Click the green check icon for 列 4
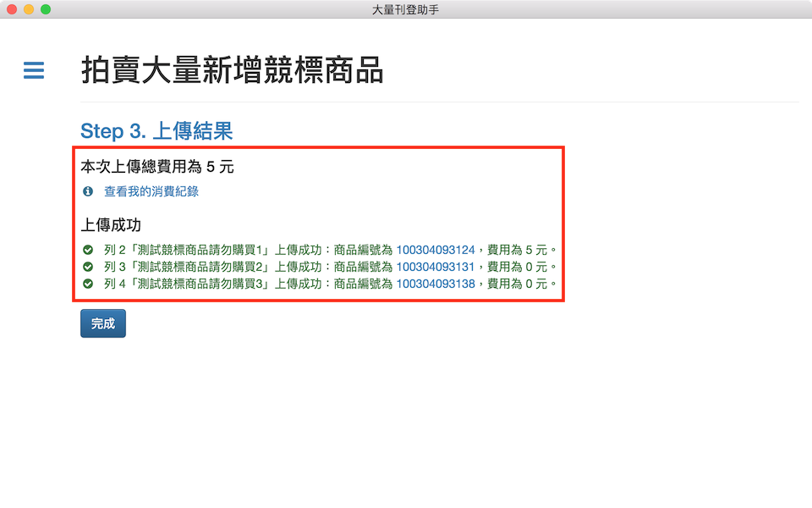 pyautogui.click(x=88, y=284)
